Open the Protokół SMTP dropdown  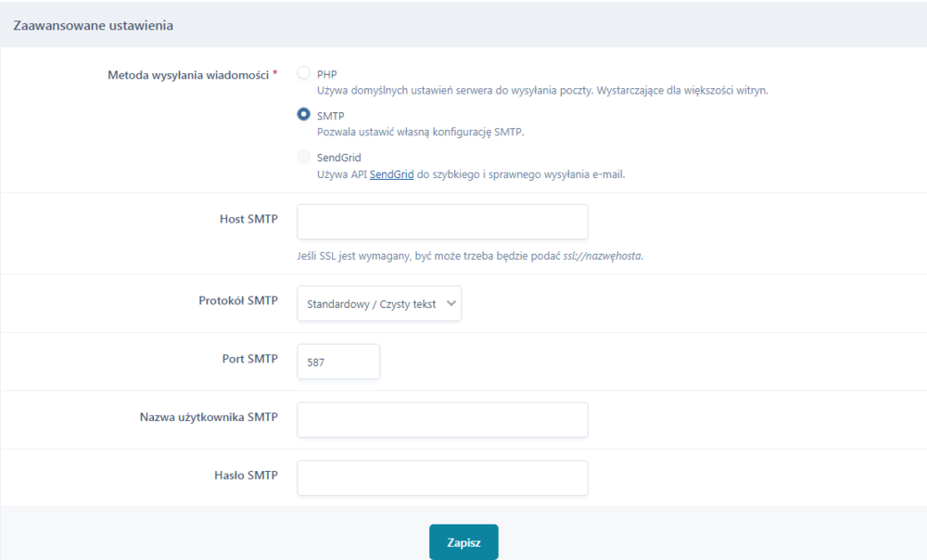click(x=378, y=303)
